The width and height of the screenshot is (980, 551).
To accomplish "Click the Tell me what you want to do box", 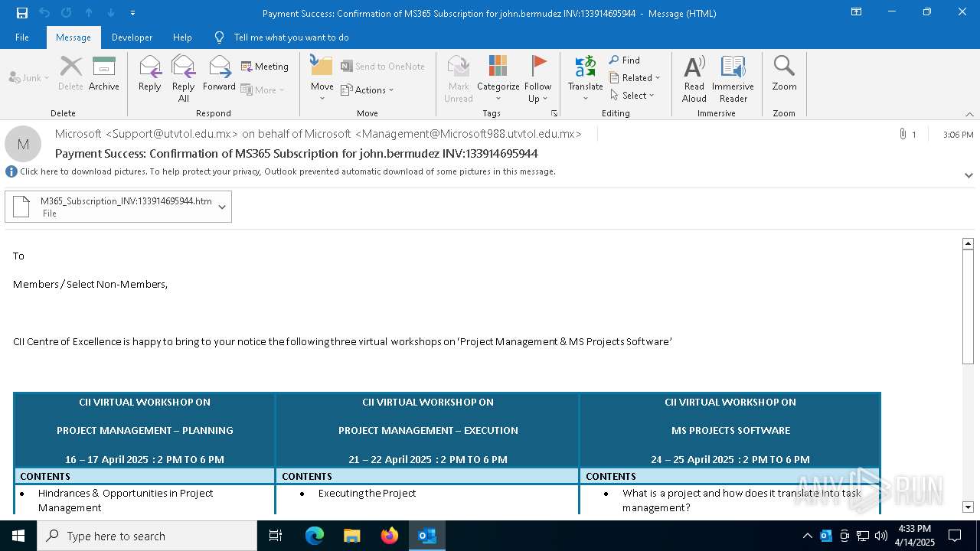I will 291,37.
